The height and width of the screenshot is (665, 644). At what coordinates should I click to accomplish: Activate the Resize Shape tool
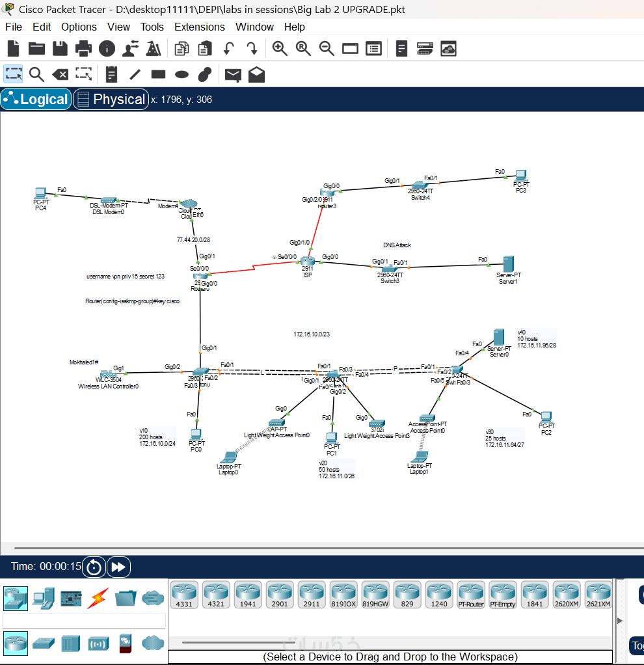83,74
